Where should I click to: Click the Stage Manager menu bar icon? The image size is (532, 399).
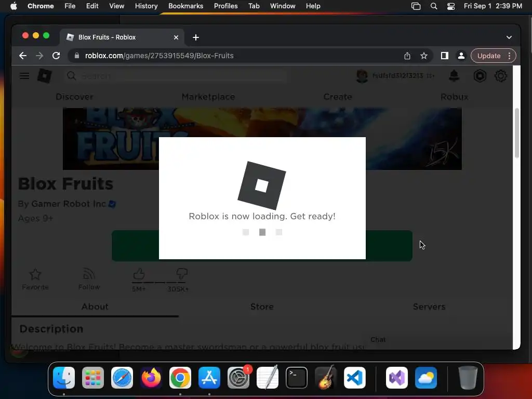416,6
